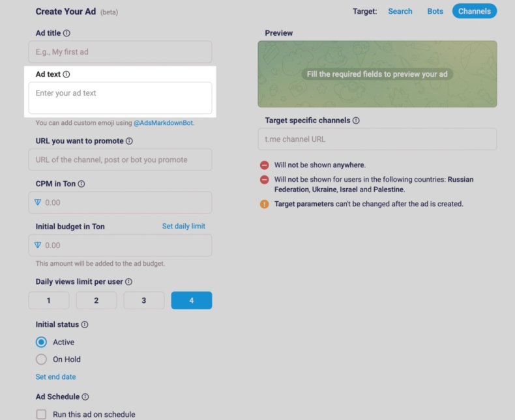Click the info icon beside Ad text
This screenshot has width=515, height=420.
pyautogui.click(x=66, y=75)
